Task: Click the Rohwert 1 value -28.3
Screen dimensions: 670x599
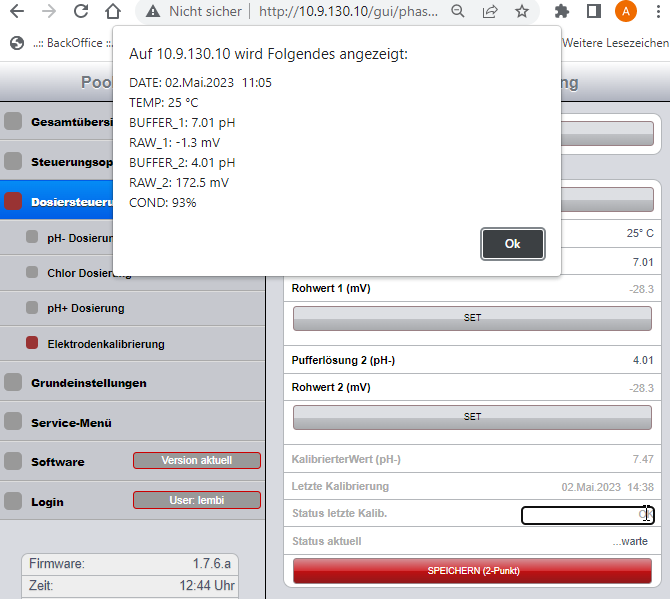Action: point(641,289)
